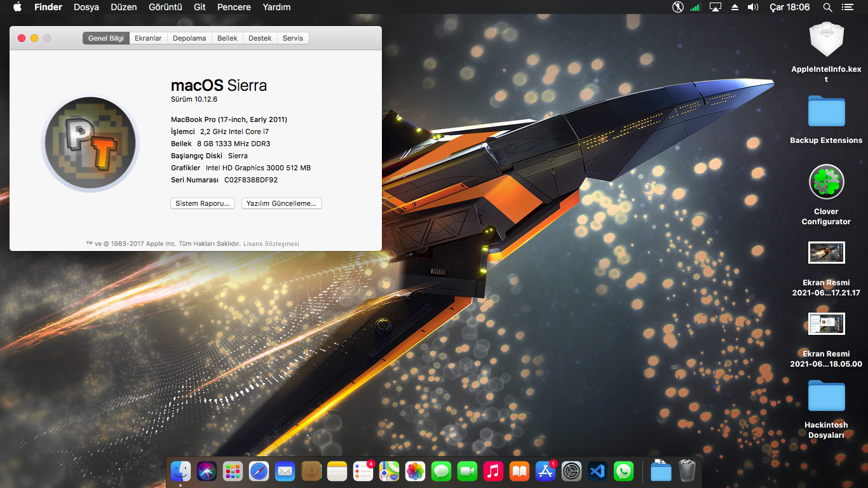Open Messages app in the Dock

(441, 471)
